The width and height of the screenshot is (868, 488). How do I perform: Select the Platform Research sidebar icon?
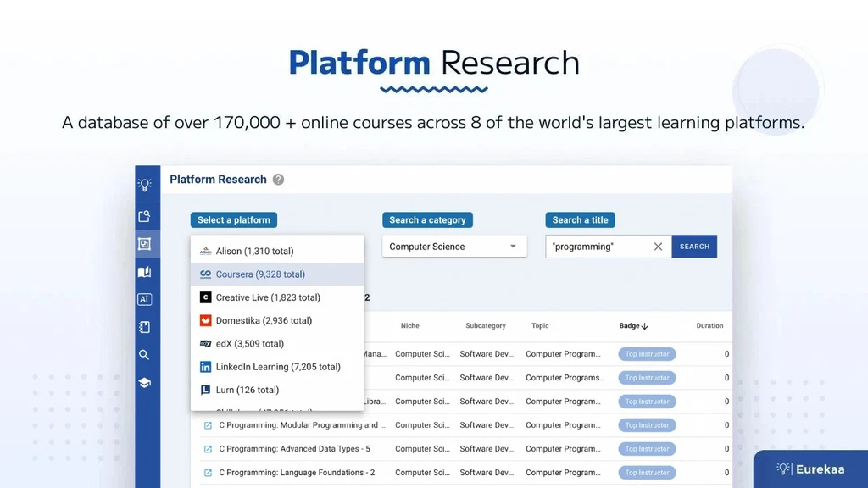point(144,244)
